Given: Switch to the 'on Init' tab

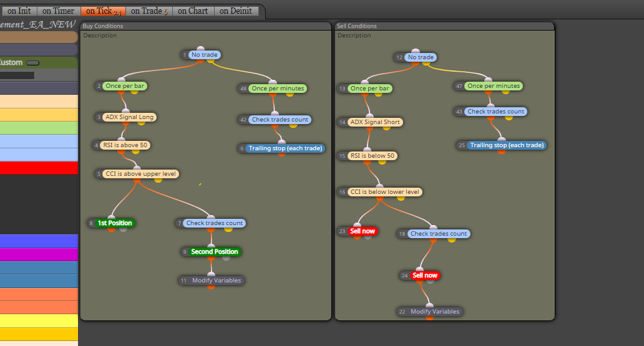Looking at the screenshot, I should click(19, 11).
